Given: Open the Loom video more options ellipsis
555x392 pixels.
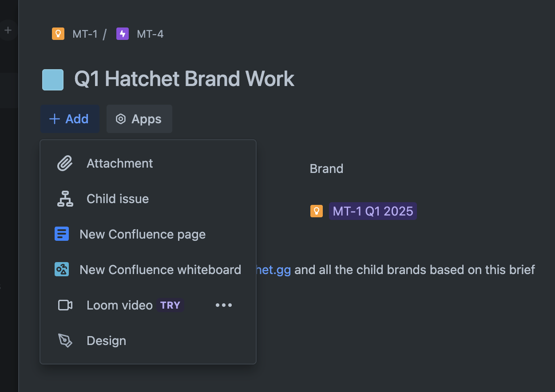Looking at the screenshot, I should pyautogui.click(x=223, y=305).
